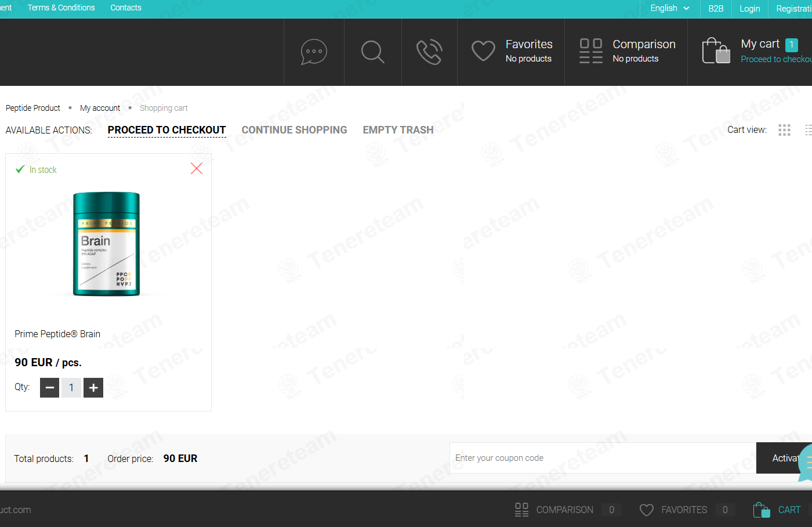Open Contacts page
812x527 pixels.
[126, 8]
